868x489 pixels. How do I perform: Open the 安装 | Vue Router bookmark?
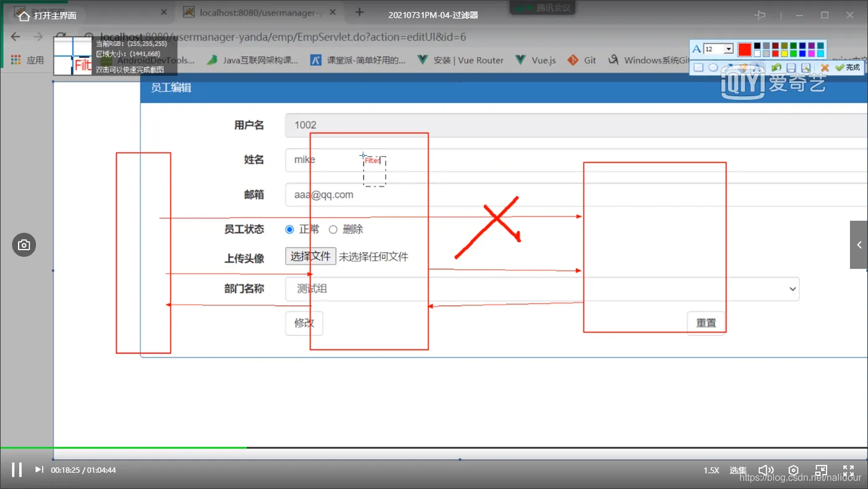[x=461, y=60]
